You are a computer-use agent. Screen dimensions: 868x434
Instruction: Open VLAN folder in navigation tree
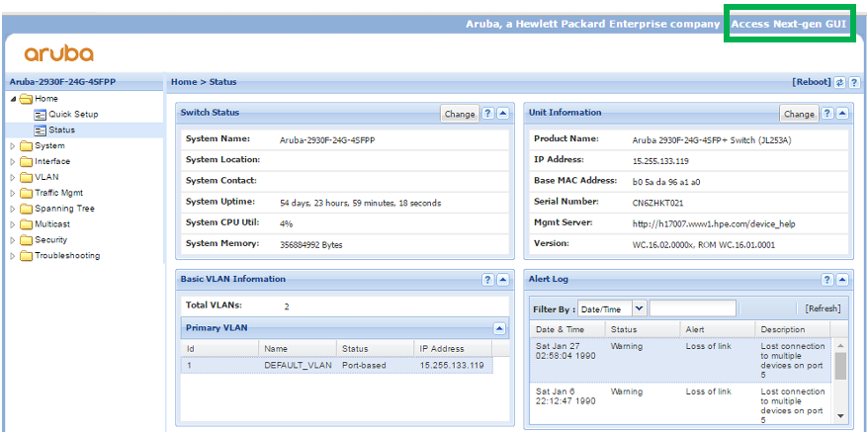[40, 178]
